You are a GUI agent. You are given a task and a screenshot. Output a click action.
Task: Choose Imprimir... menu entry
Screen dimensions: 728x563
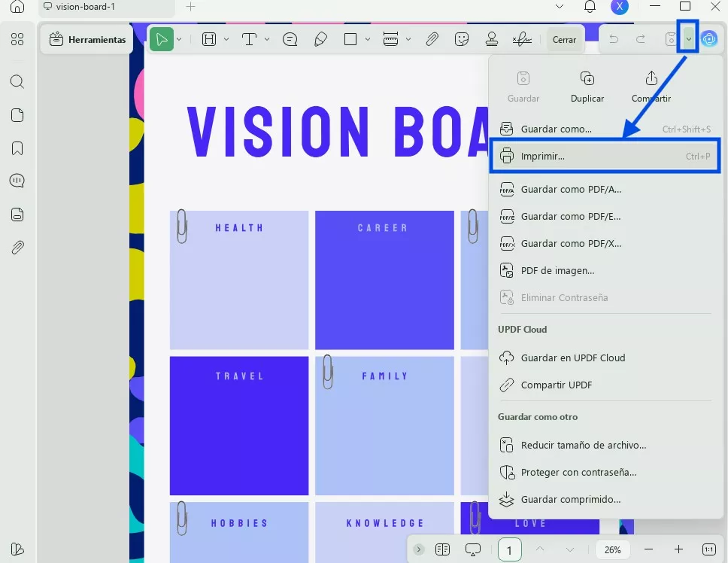(605, 156)
